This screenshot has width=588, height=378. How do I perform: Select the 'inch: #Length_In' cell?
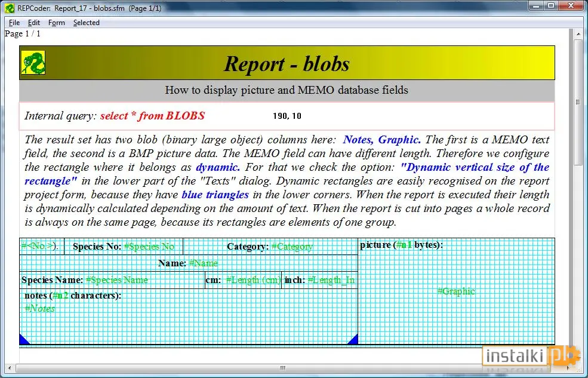pyautogui.click(x=319, y=279)
